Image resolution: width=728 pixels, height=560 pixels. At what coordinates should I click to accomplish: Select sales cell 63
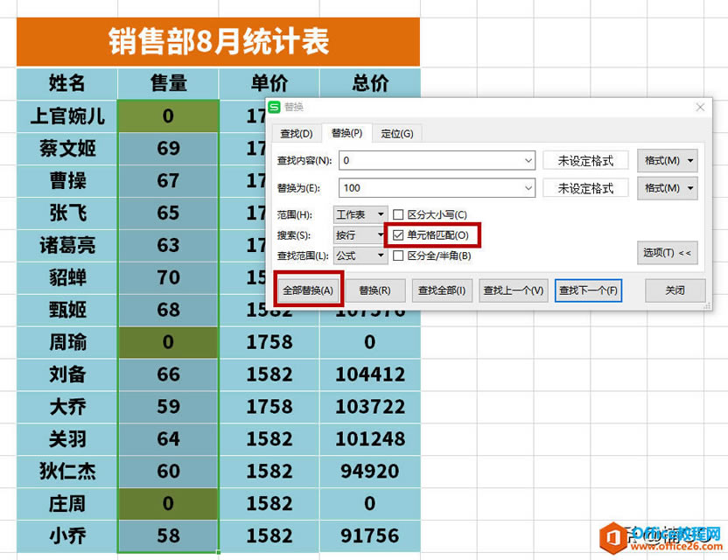168,245
